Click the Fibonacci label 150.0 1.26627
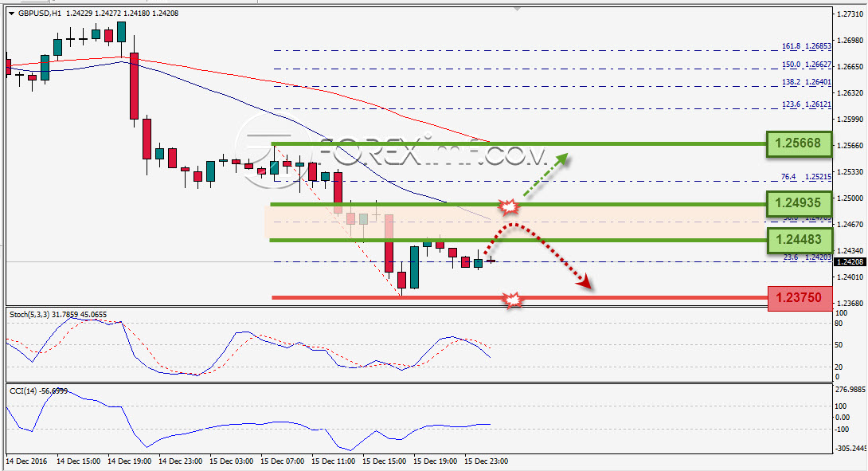 tap(806, 65)
